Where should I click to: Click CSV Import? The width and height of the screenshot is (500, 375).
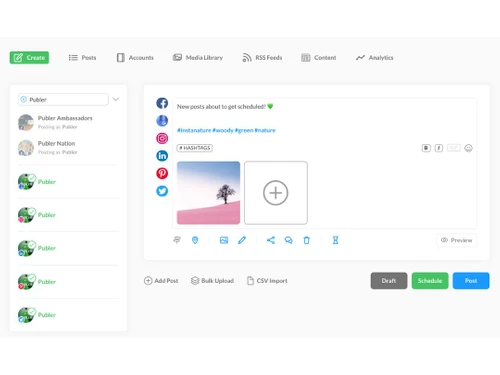(267, 281)
